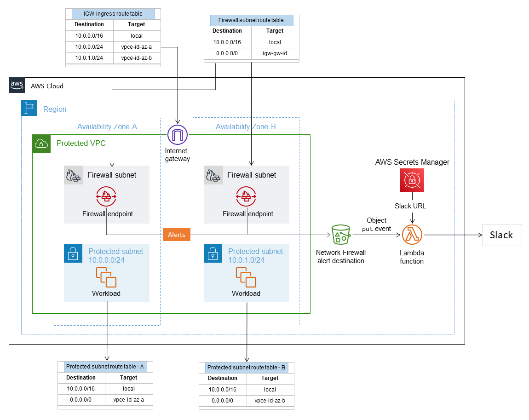Click the Slack URL label

(410, 206)
